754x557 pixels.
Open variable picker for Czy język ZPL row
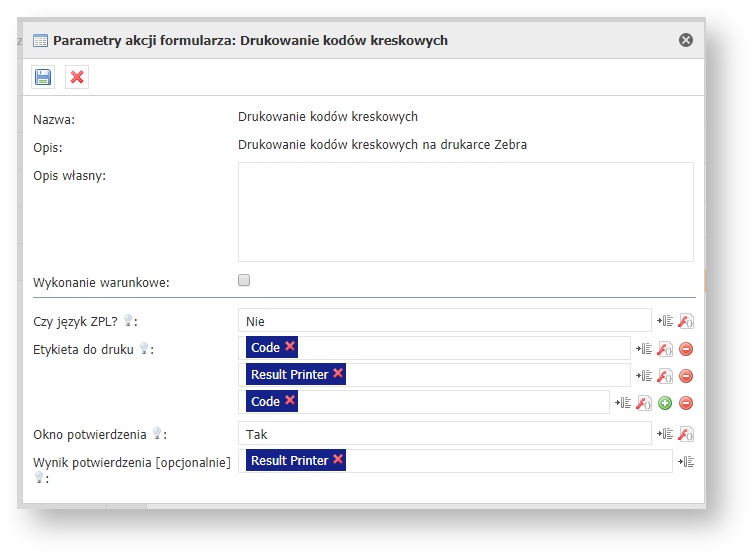(x=666, y=321)
